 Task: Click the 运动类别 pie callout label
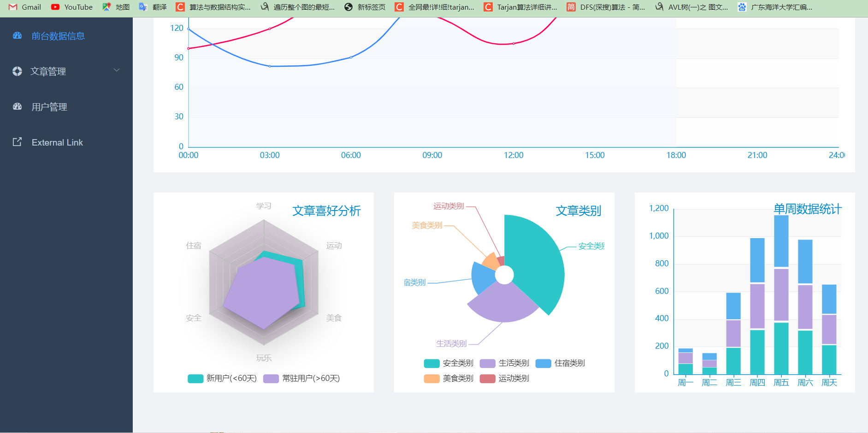tap(449, 206)
